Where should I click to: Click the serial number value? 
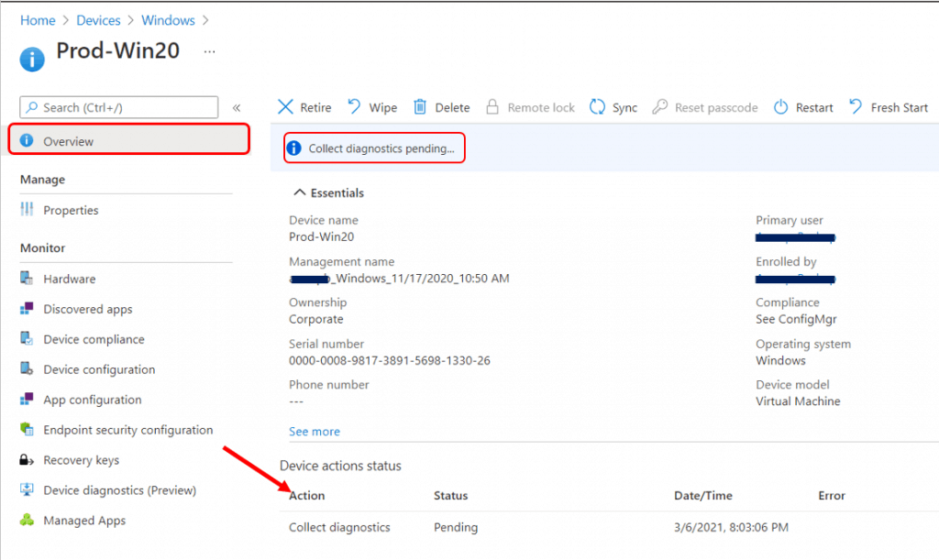point(389,361)
